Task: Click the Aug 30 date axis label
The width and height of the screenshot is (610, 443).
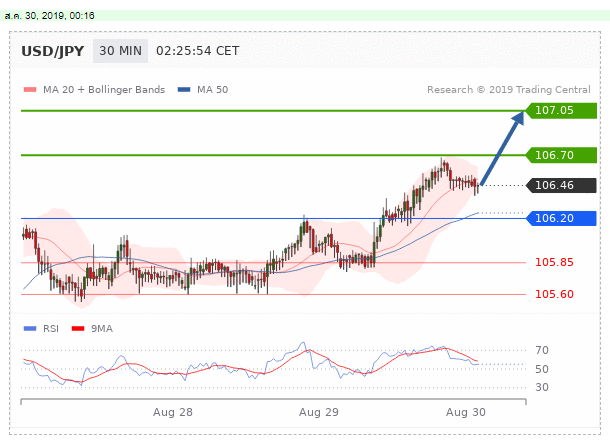Action: point(466,412)
